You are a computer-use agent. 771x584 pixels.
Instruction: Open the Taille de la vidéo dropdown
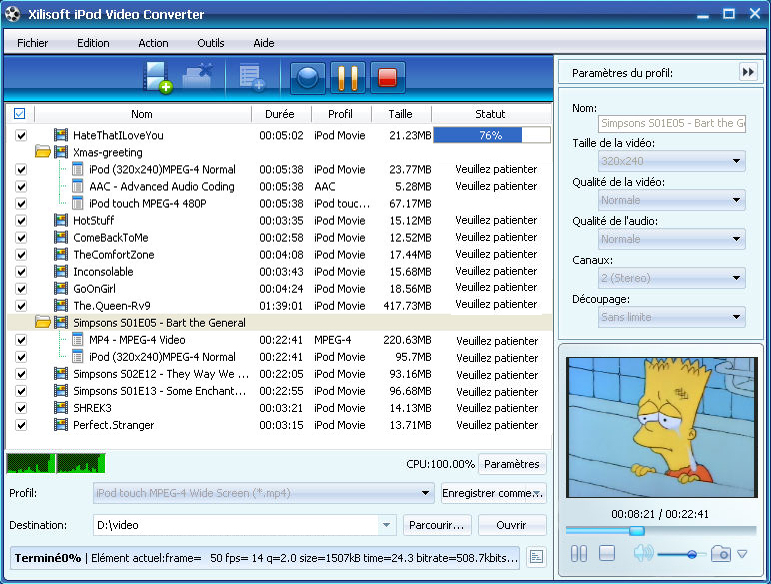click(671, 161)
